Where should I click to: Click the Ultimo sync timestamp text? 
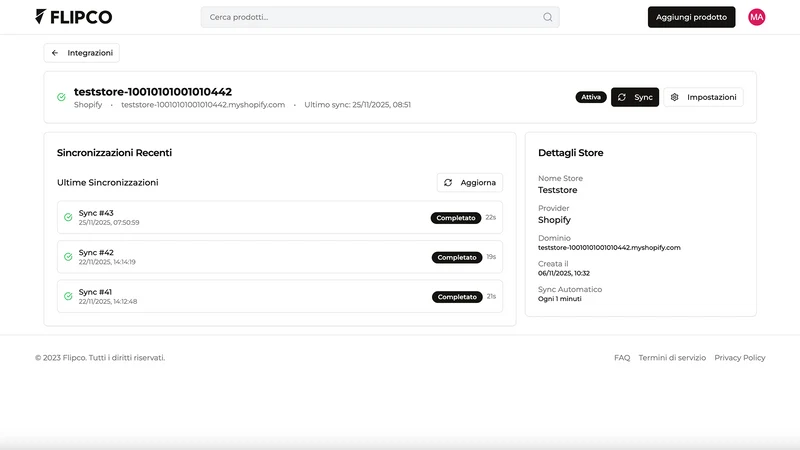357,105
